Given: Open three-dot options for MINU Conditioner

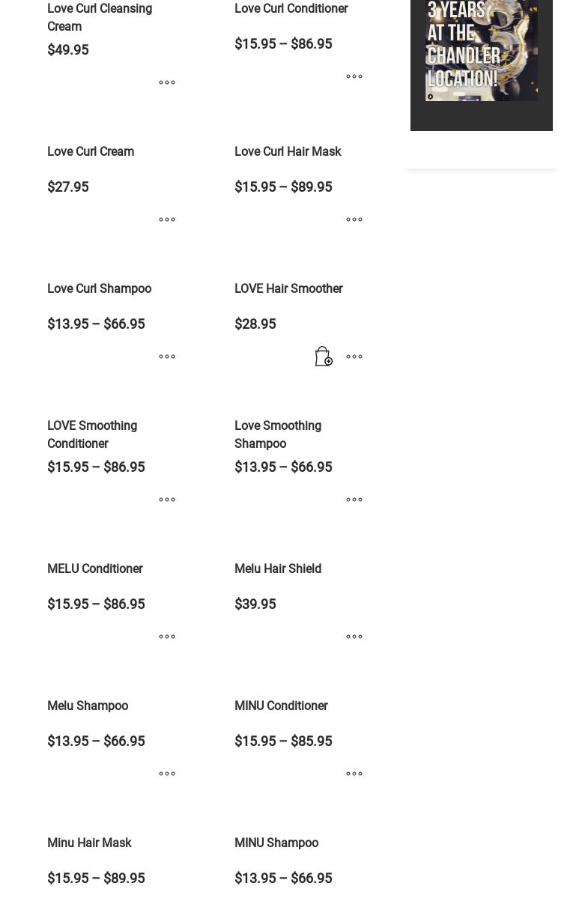Looking at the screenshot, I should pyautogui.click(x=354, y=774).
